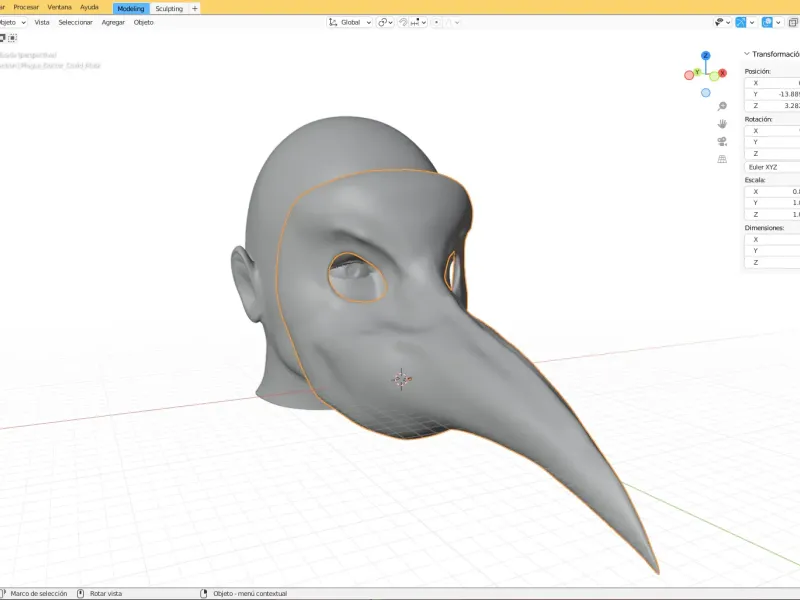Click Posición X value field
The image size is (800, 600).
pos(772,83)
